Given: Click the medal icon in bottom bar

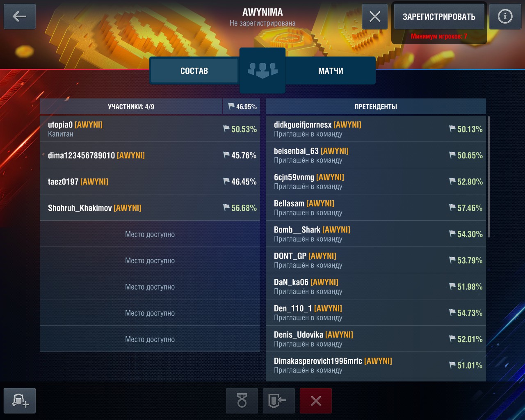Looking at the screenshot, I should pyautogui.click(x=242, y=401).
